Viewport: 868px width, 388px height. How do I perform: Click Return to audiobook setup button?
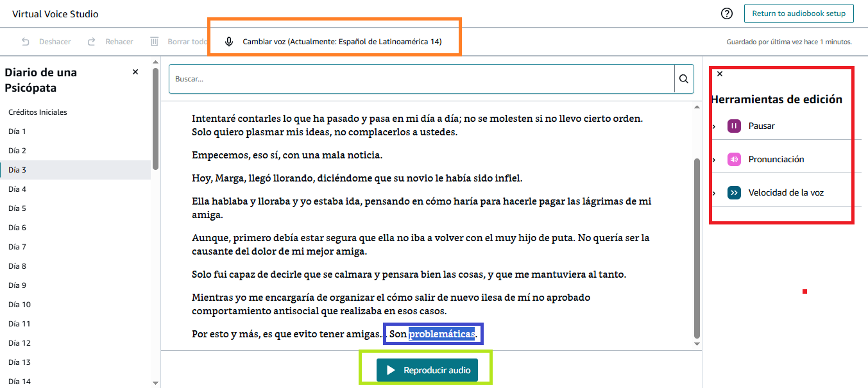799,13
